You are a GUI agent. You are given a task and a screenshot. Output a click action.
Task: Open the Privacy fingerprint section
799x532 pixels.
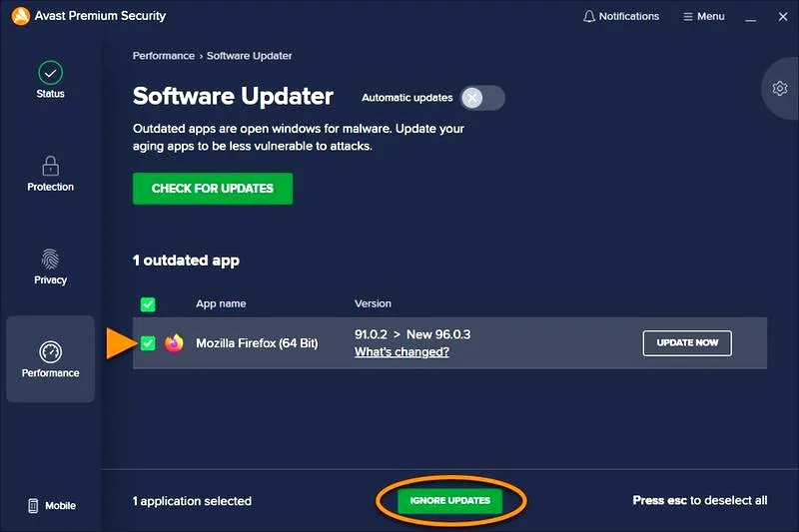click(51, 266)
